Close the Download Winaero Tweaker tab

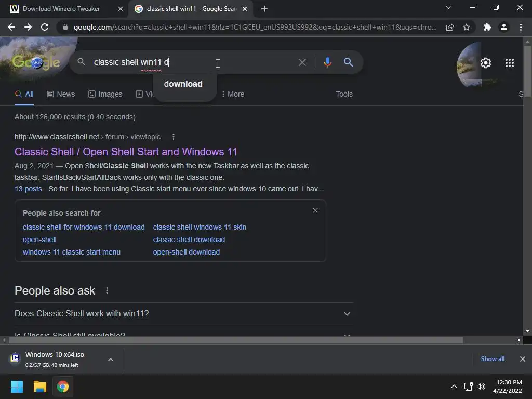pyautogui.click(x=121, y=9)
